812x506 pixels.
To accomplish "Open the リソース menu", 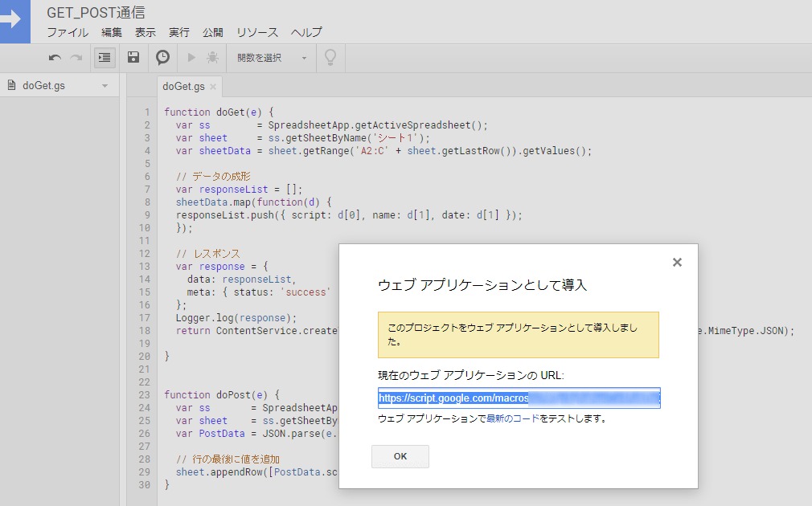I will click(257, 33).
